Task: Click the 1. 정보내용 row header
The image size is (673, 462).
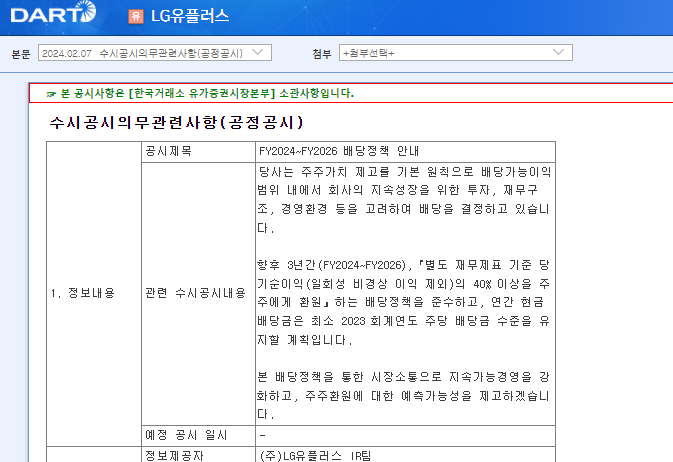Action: (x=94, y=294)
